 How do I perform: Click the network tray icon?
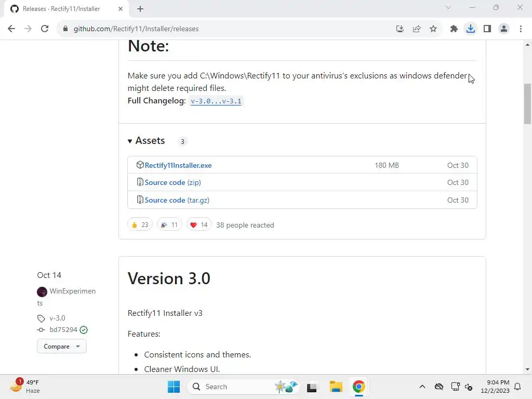[x=455, y=387]
